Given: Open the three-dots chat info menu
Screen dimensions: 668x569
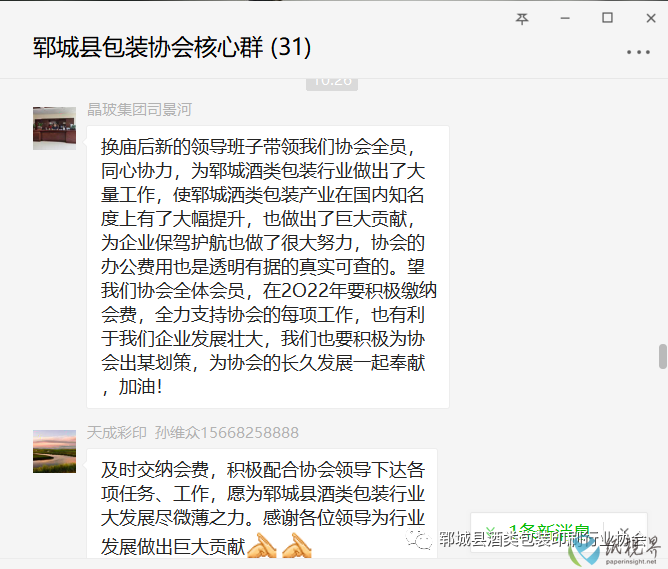Looking at the screenshot, I should (x=638, y=52).
